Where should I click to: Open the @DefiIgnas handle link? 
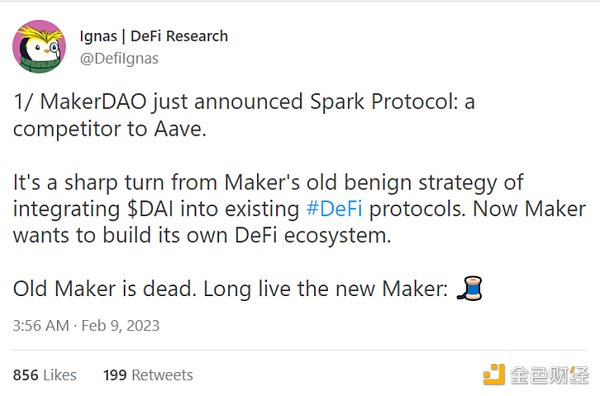[119, 59]
